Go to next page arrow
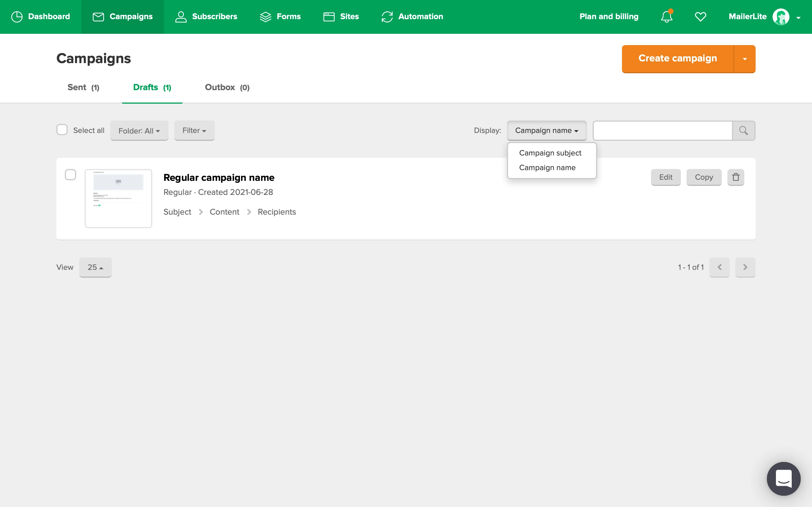This screenshot has width=812, height=507. [x=745, y=267]
